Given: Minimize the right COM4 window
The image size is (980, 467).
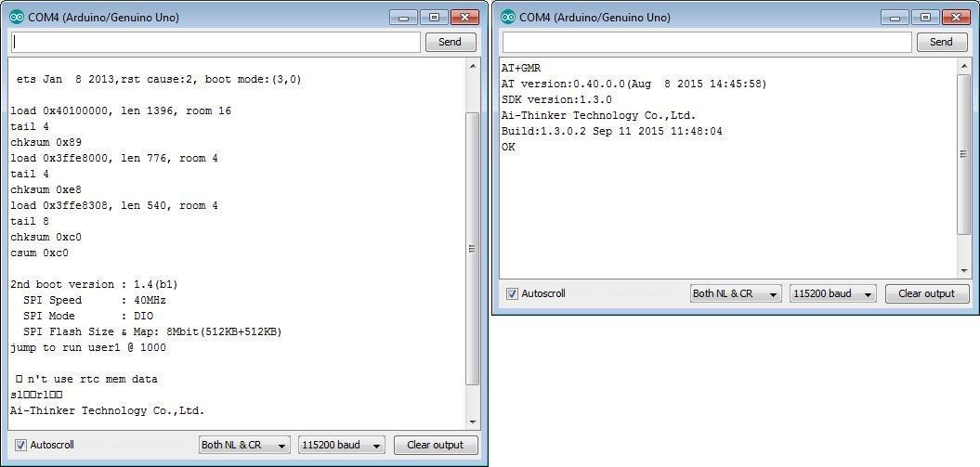Looking at the screenshot, I should tap(895, 18).
